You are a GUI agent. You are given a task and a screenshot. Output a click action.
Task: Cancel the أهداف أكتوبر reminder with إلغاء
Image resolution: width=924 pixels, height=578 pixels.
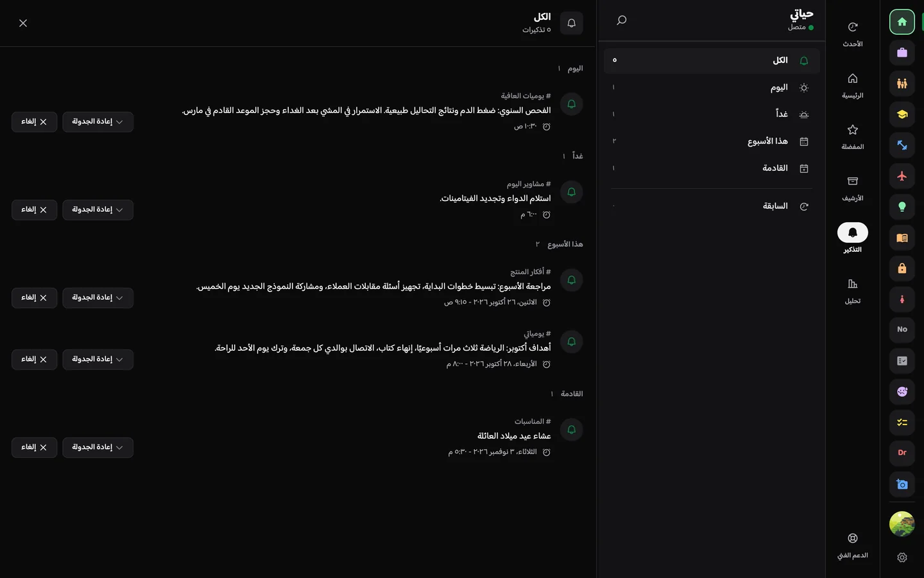(35, 360)
